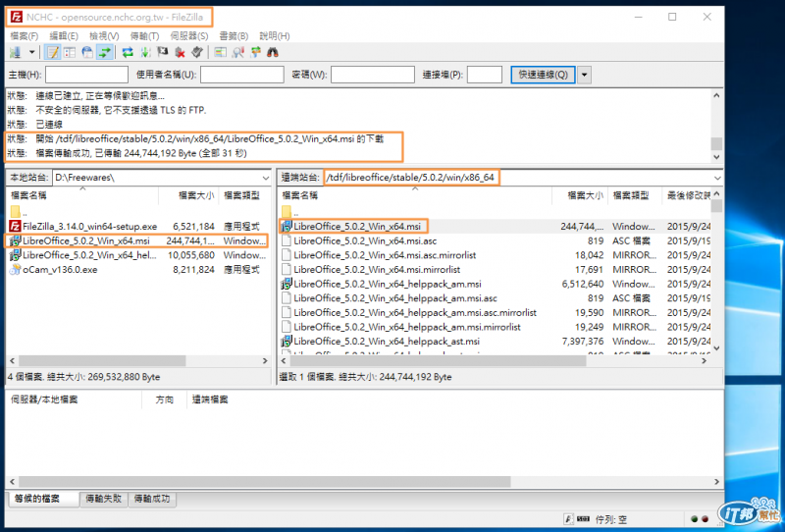785x532 pixels.
Task: Open the 編輯(E) menu
Action: (x=64, y=36)
